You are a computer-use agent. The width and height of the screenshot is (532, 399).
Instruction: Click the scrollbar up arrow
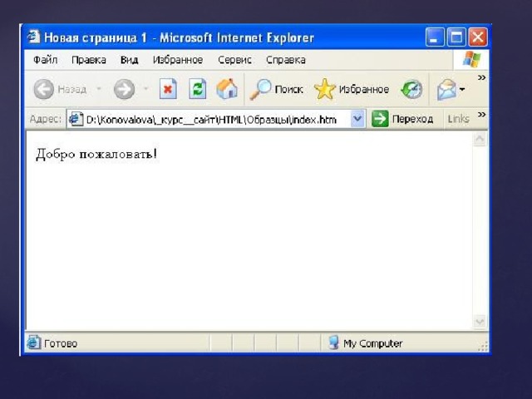(x=480, y=139)
